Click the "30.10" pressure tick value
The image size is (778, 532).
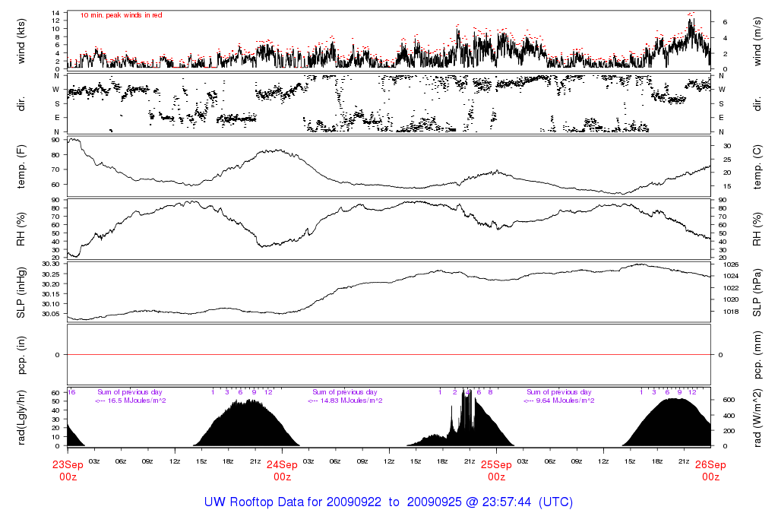(x=51, y=304)
